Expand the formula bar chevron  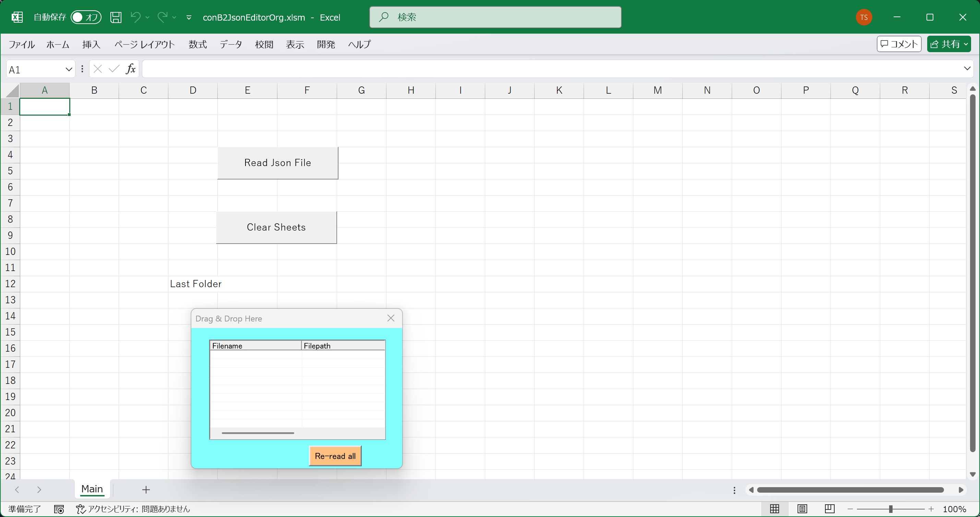[967, 69]
